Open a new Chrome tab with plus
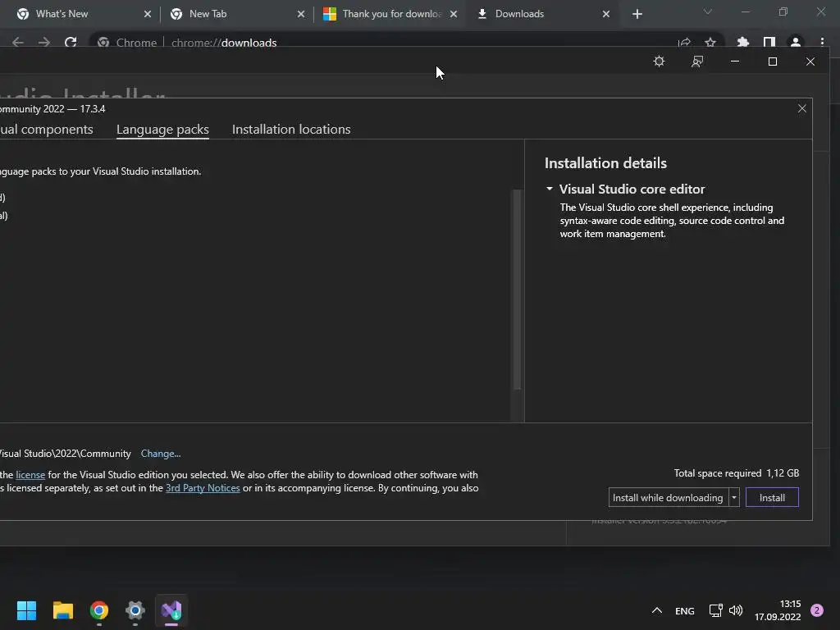 [637, 14]
